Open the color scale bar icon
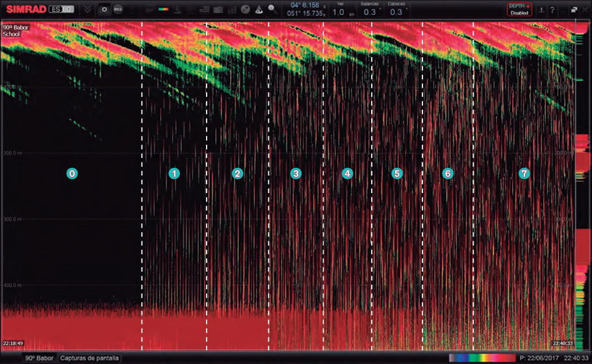 [x=164, y=10]
